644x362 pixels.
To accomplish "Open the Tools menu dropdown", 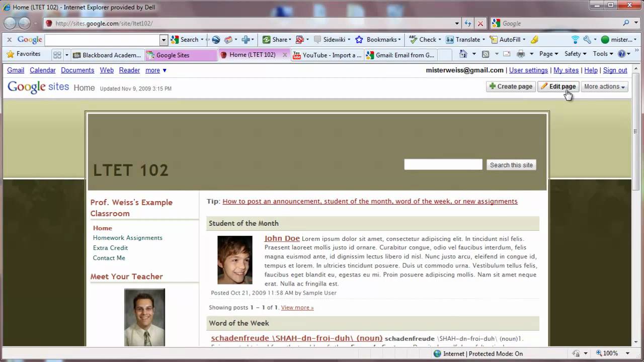I will pyautogui.click(x=603, y=54).
